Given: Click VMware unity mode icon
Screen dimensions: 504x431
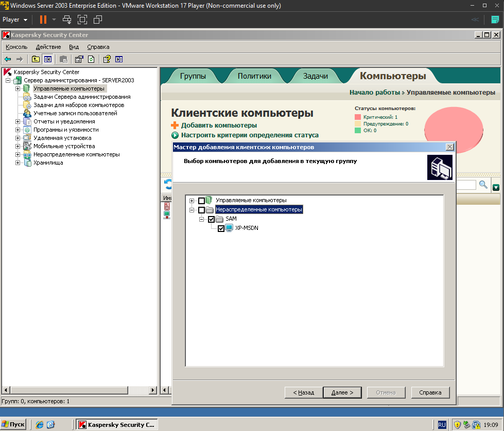Looking at the screenshot, I should click(98, 20).
